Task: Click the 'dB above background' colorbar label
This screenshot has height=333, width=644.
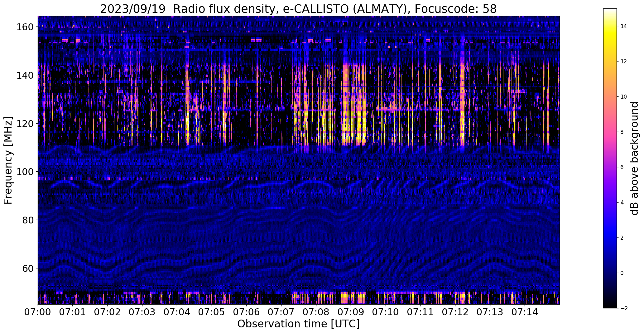Action: coord(634,159)
